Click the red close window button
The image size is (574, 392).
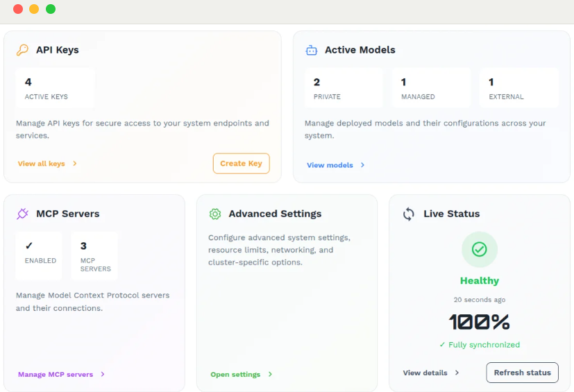(18, 9)
